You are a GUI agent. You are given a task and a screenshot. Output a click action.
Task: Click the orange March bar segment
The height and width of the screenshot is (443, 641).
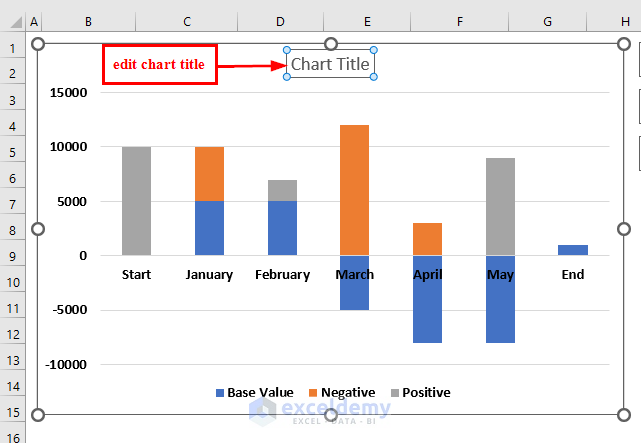(x=355, y=190)
